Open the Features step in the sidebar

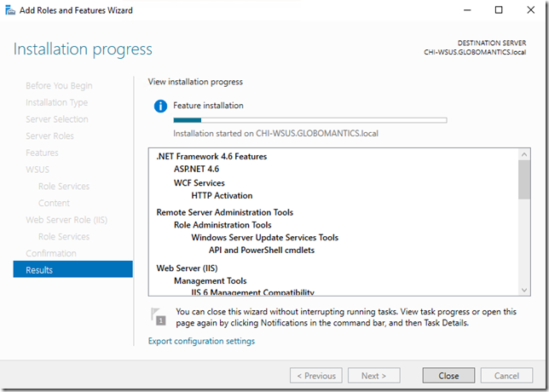tap(42, 153)
